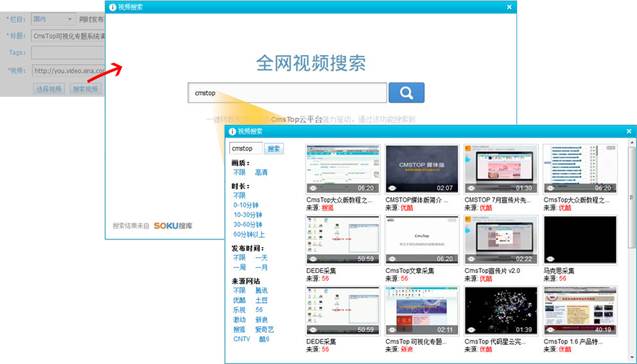Click the 选择视频 button
Image resolution: width=637 pixels, height=364 pixels.
click(x=49, y=89)
